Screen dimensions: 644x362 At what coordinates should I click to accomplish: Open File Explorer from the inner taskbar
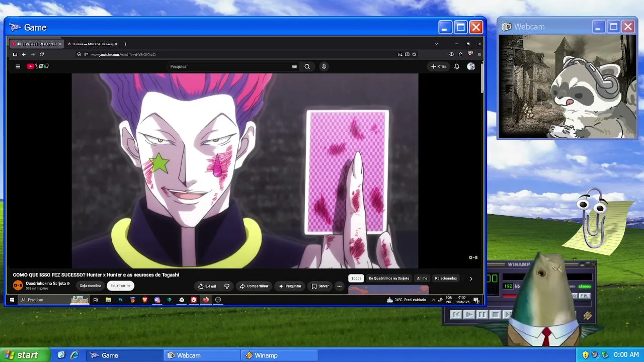(108, 300)
